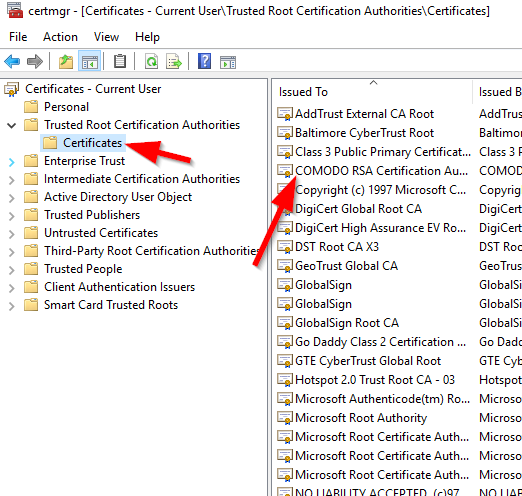This screenshot has width=522, height=496.
Task: Select Microsoft Authenticode(tm) Ro... row
Action: click(382, 399)
